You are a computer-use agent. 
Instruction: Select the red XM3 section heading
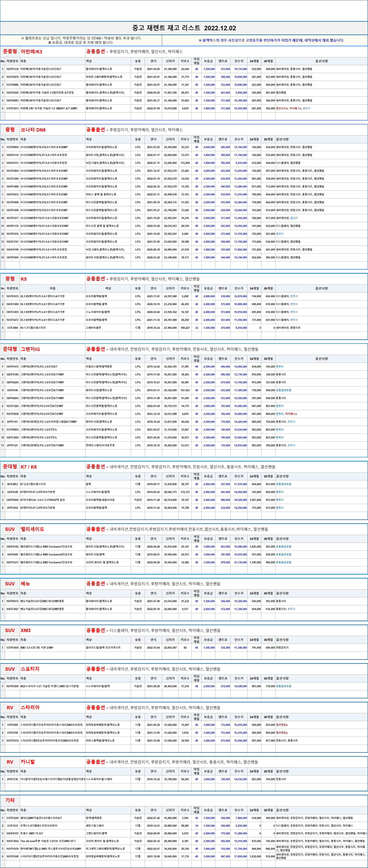[26, 630]
